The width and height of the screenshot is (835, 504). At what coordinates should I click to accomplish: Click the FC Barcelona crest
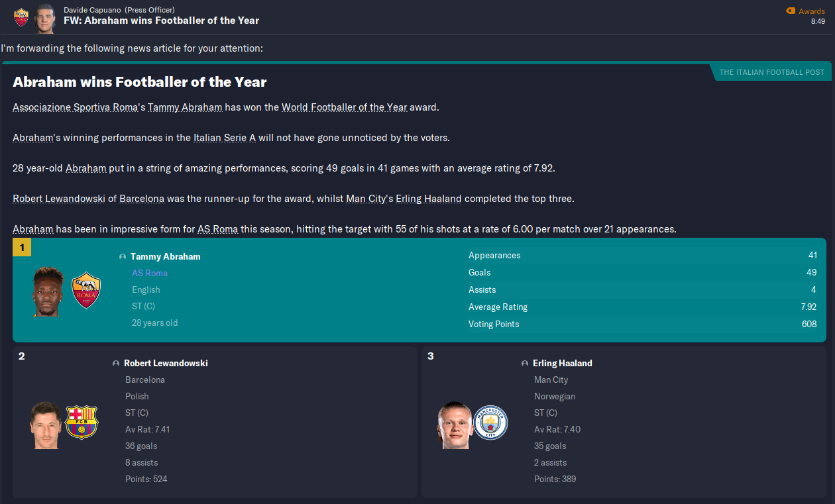[82, 422]
